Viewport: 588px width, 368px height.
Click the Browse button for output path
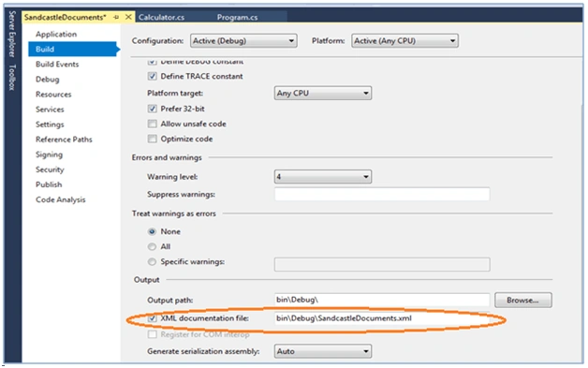point(523,300)
